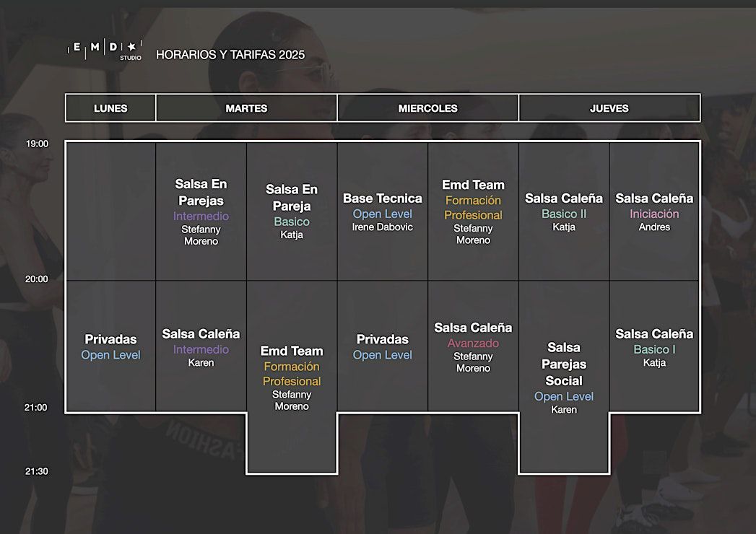Click the 20:00 time marker
Image resolution: width=756 pixels, height=534 pixels.
click(x=37, y=279)
